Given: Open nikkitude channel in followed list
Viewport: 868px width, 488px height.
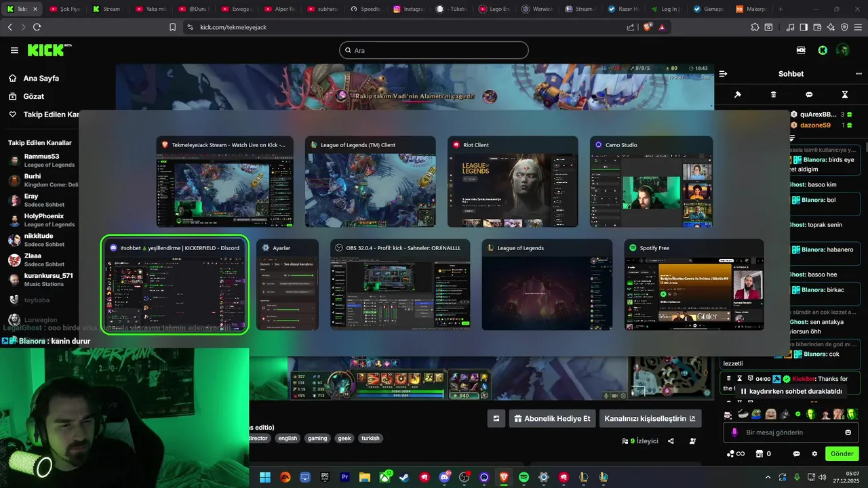Looking at the screenshot, I should (x=42, y=240).
